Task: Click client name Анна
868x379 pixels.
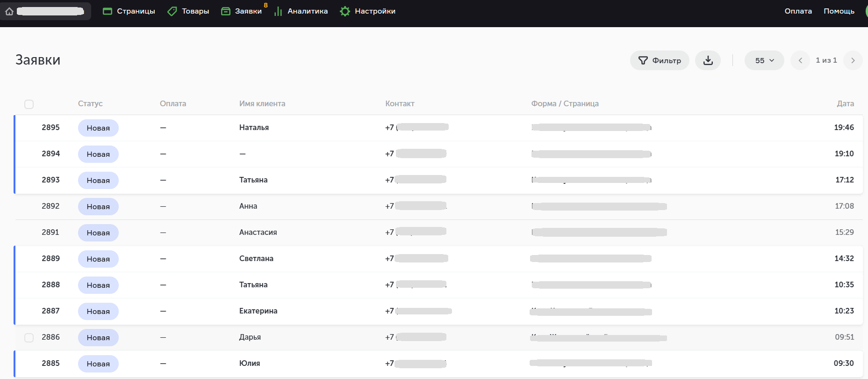Action: 248,206
